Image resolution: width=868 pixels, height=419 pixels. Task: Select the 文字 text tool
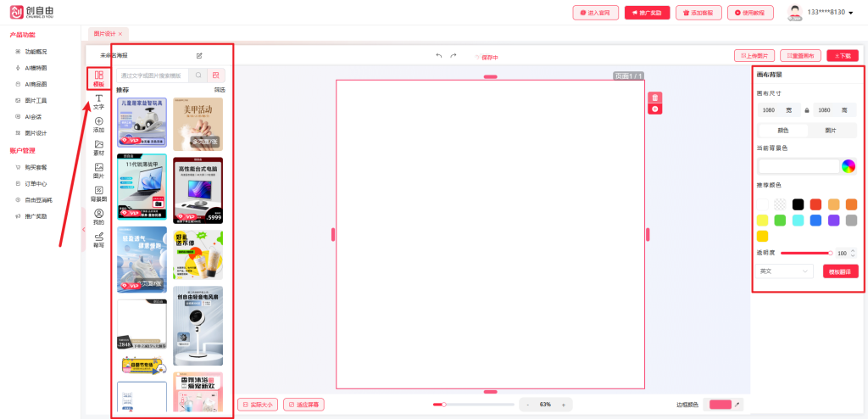[x=98, y=103]
